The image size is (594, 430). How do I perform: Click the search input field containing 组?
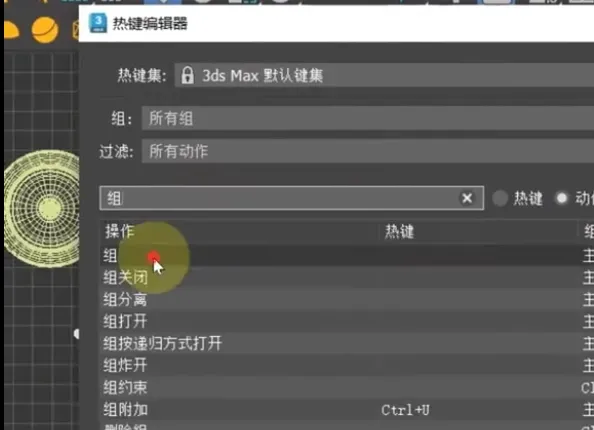291,198
